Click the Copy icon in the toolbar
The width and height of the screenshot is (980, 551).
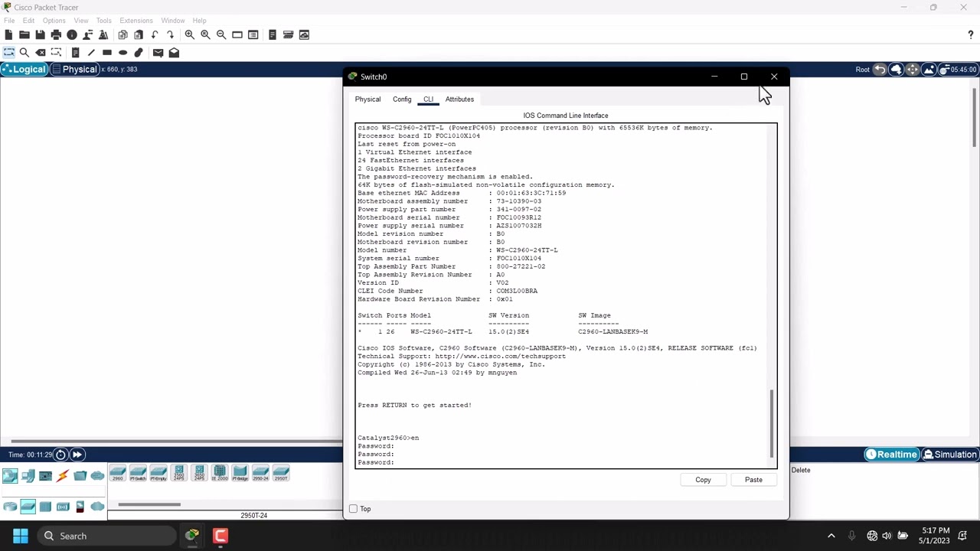pyautogui.click(x=122, y=34)
